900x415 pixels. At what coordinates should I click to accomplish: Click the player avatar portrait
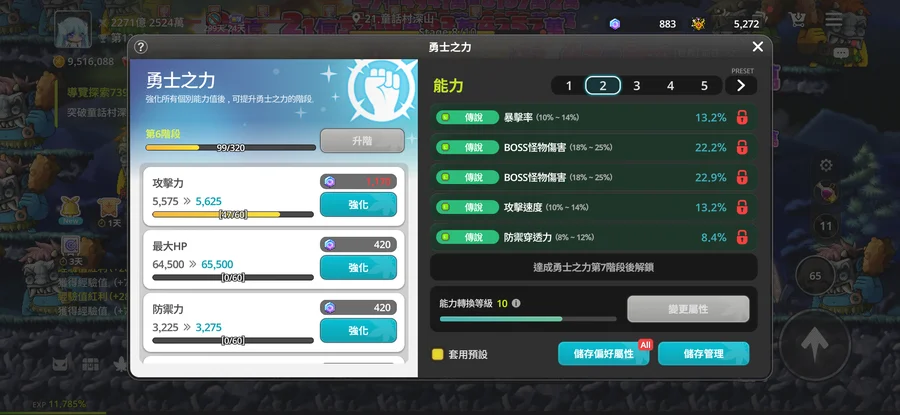click(73, 30)
